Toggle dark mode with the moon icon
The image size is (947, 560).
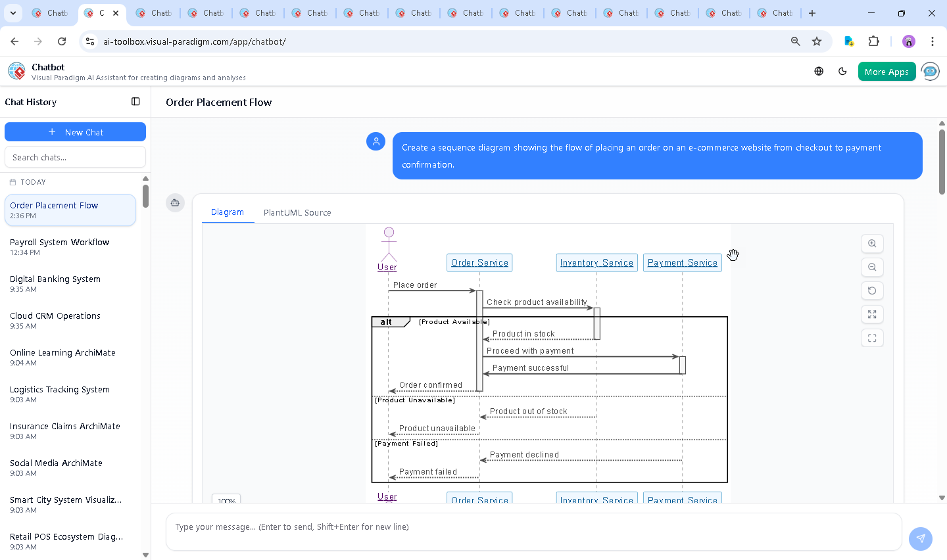click(x=842, y=72)
